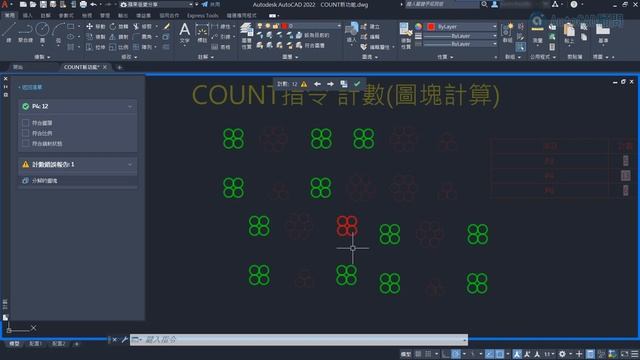Expand the Modify panel dropdown
Screen dimensions: 640x360
tap(129, 57)
